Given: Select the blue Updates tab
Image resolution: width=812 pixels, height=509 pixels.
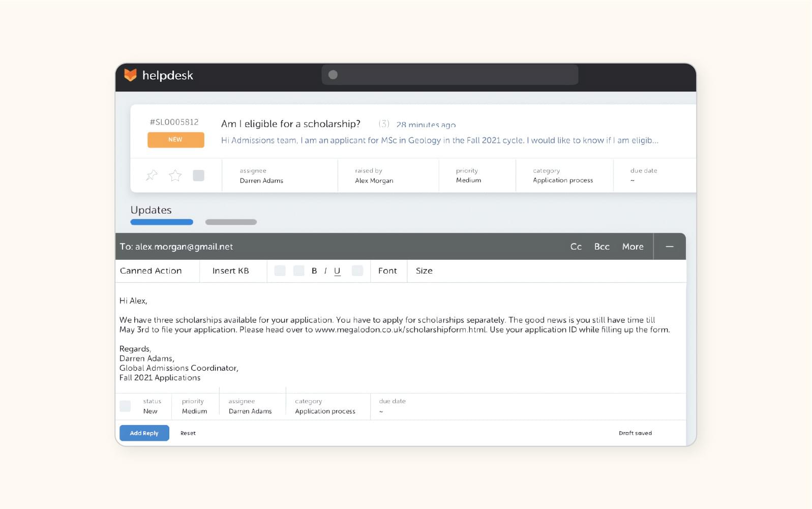Looking at the screenshot, I should pos(162,222).
